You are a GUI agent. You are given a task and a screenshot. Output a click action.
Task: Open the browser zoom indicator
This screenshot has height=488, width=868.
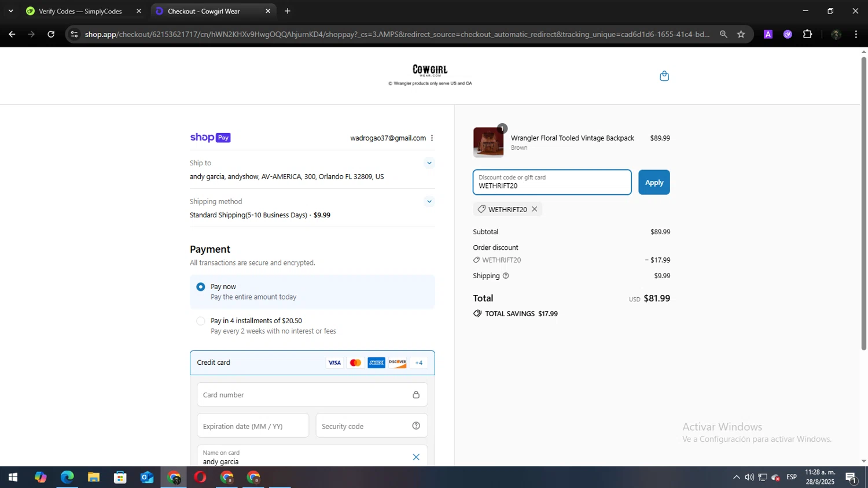click(x=723, y=35)
